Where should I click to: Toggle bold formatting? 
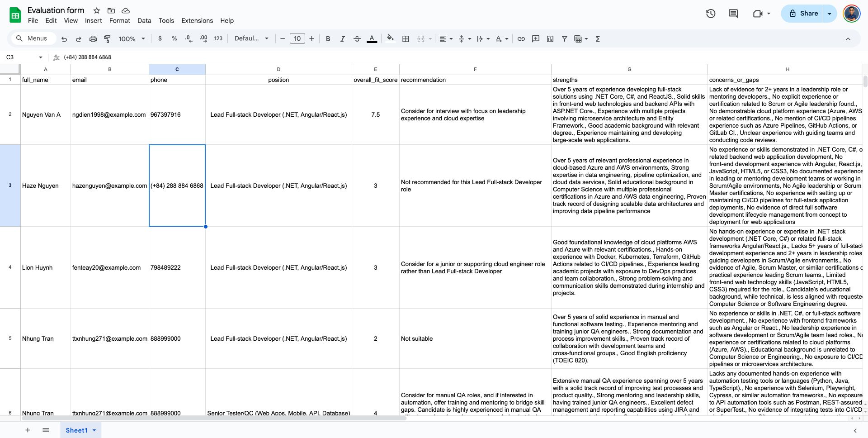(x=328, y=39)
